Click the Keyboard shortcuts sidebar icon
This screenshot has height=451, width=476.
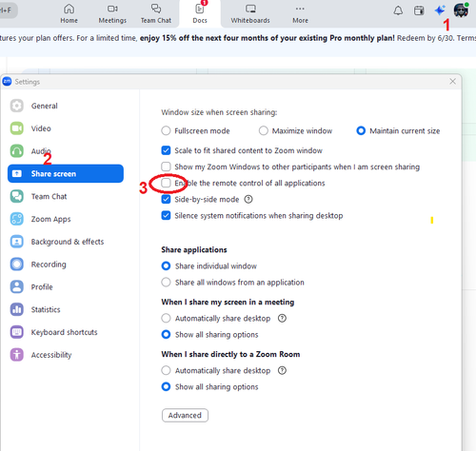16,332
